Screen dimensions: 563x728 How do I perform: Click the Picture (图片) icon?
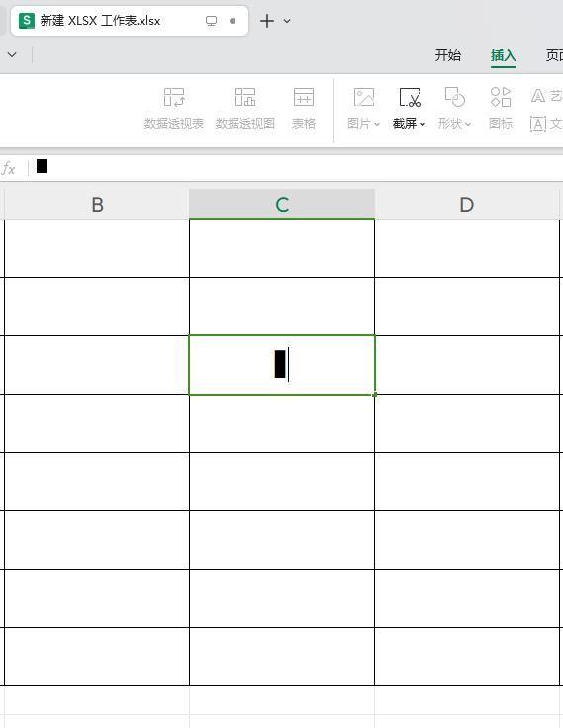[364, 98]
